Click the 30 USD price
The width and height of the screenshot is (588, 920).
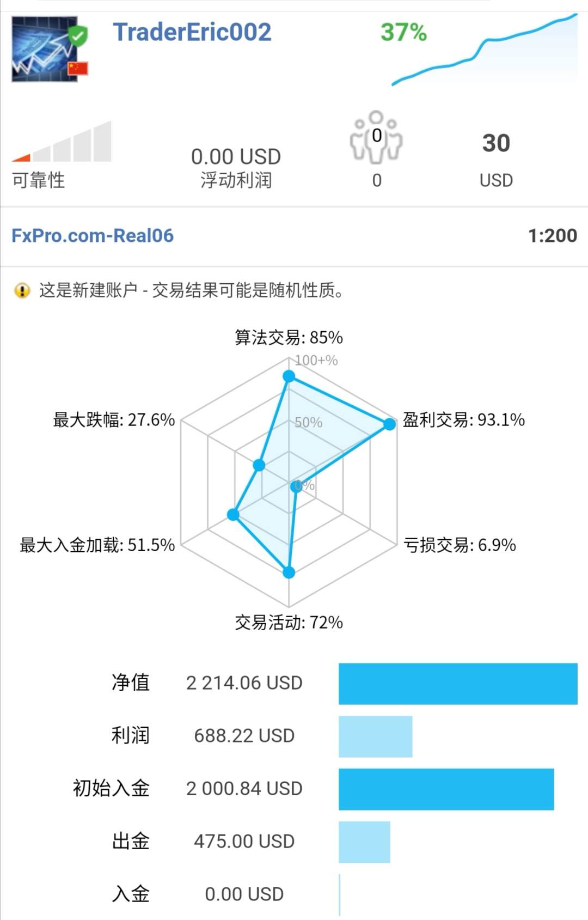coord(496,143)
